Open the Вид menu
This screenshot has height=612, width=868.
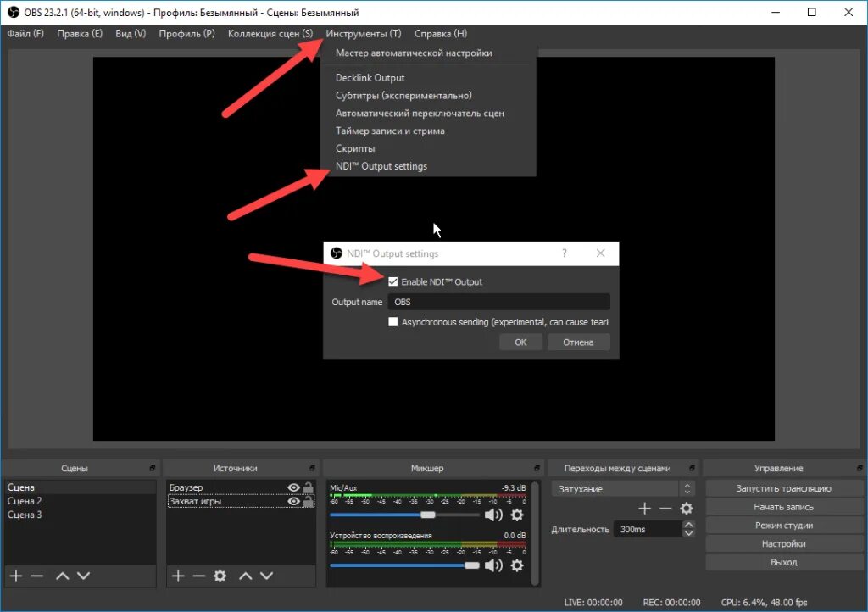pos(131,34)
